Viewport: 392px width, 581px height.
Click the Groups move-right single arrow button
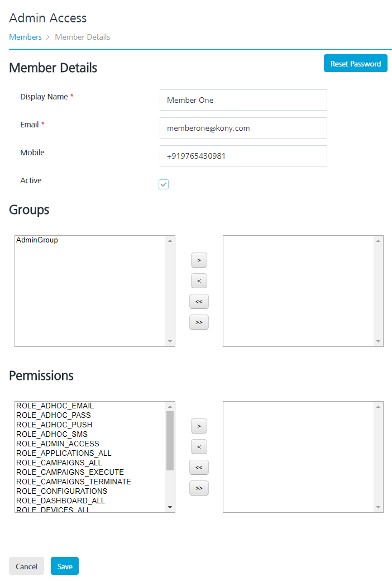(199, 260)
